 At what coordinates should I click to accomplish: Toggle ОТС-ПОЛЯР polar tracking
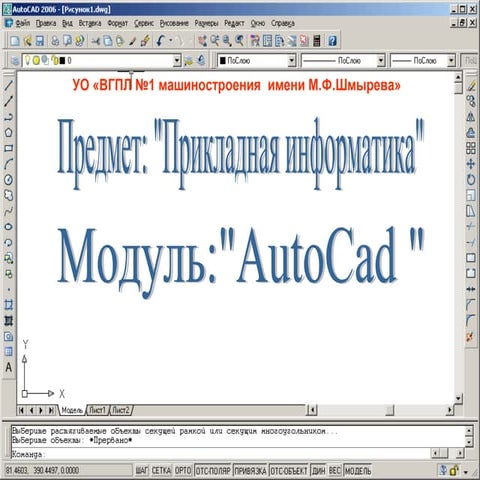pyautogui.click(x=213, y=470)
